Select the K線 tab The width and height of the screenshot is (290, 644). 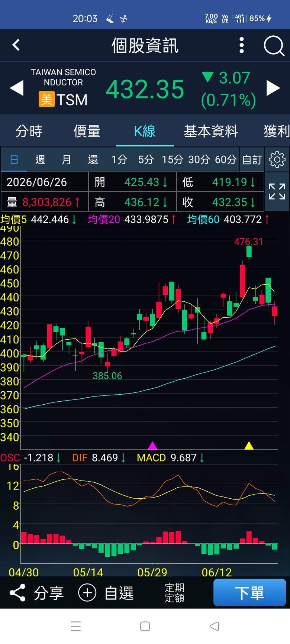click(x=145, y=131)
